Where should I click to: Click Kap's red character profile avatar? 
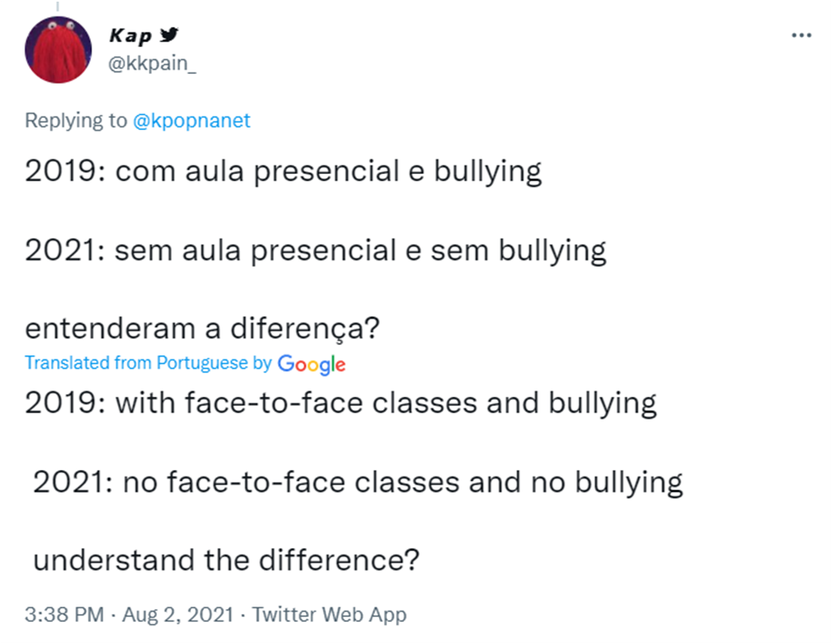(x=58, y=50)
